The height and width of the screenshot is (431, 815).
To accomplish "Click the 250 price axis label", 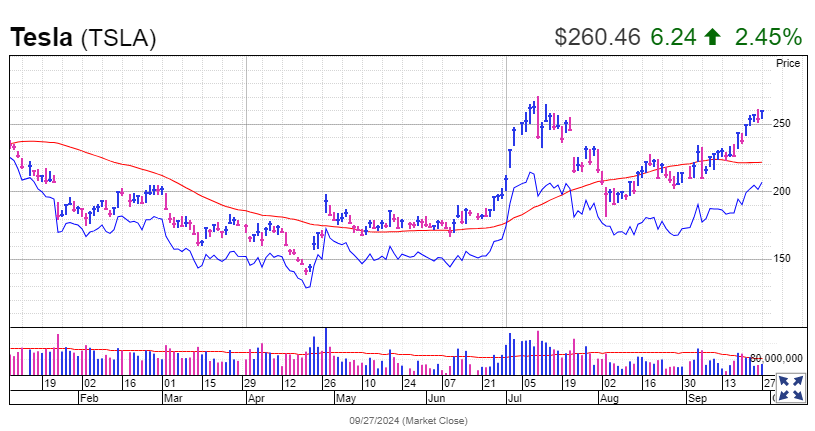I will tap(781, 124).
